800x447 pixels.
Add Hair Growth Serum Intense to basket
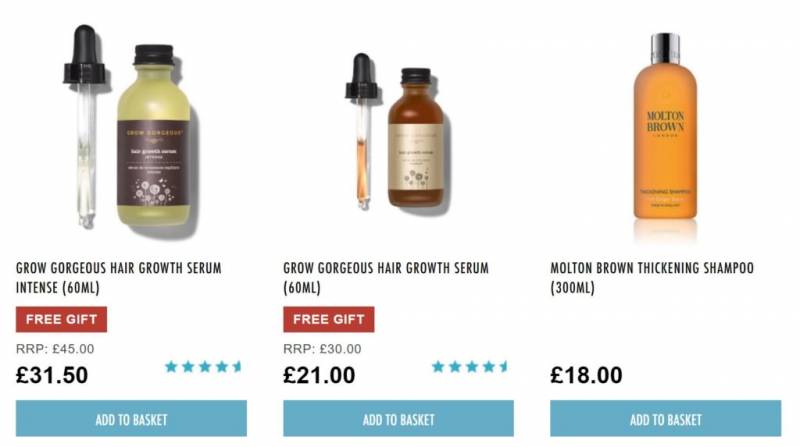131,418
